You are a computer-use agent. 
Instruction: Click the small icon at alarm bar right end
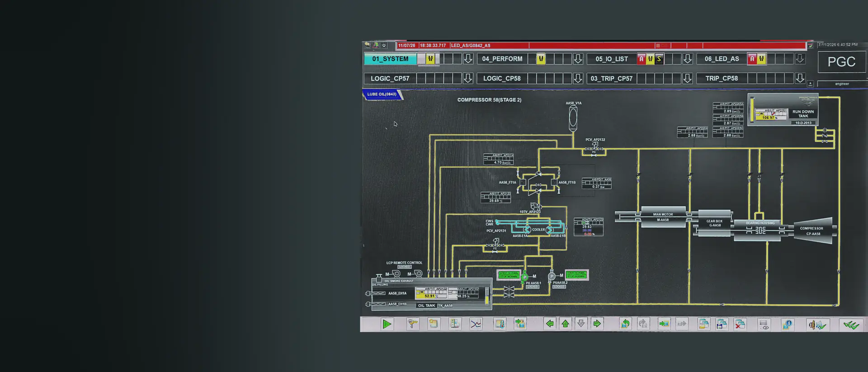pos(811,46)
